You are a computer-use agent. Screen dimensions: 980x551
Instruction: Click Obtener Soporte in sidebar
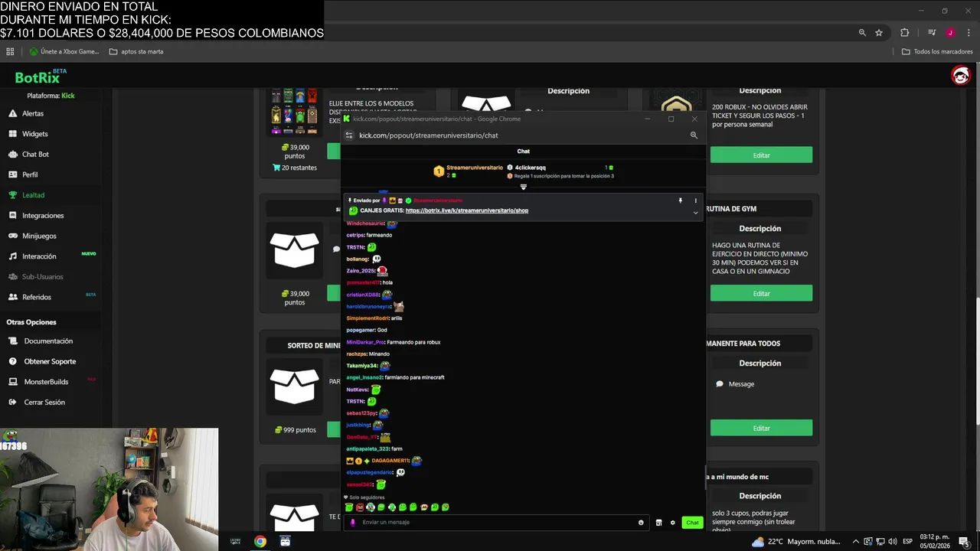[50, 361]
